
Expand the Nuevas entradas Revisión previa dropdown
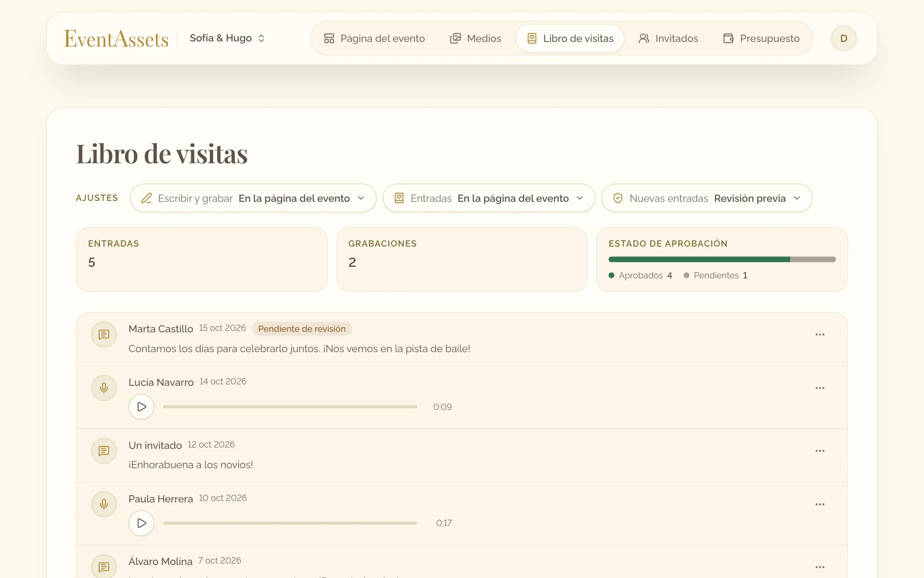point(707,198)
